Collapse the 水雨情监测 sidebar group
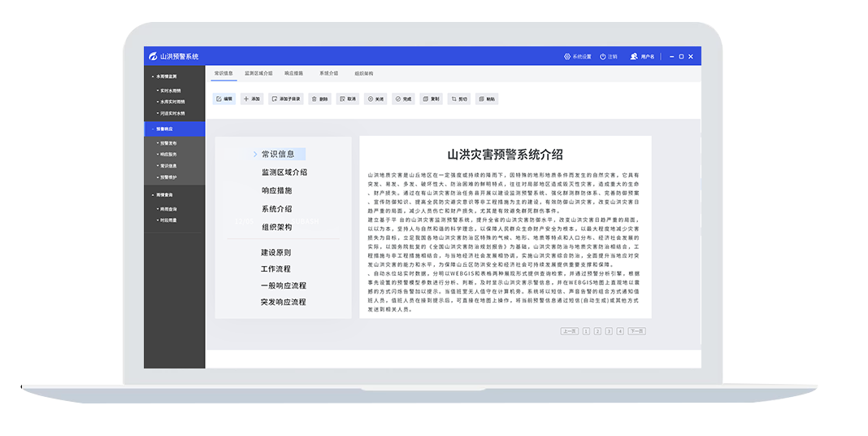The image size is (868, 436). click(x=166, y=76)
